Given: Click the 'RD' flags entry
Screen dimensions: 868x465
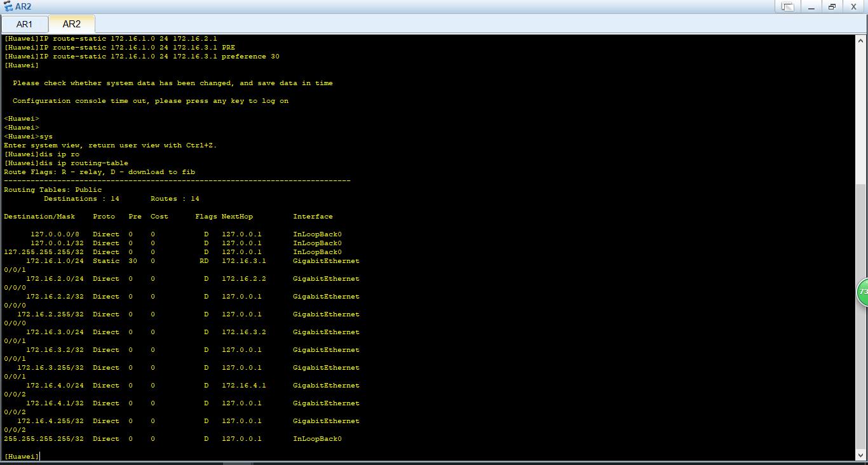Looking at the screenshot, I should point(204,261).
